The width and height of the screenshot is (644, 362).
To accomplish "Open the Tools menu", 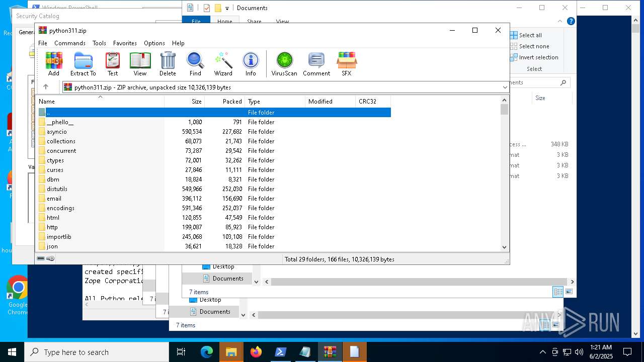I will pyautogui.click(x=99, y=43).
